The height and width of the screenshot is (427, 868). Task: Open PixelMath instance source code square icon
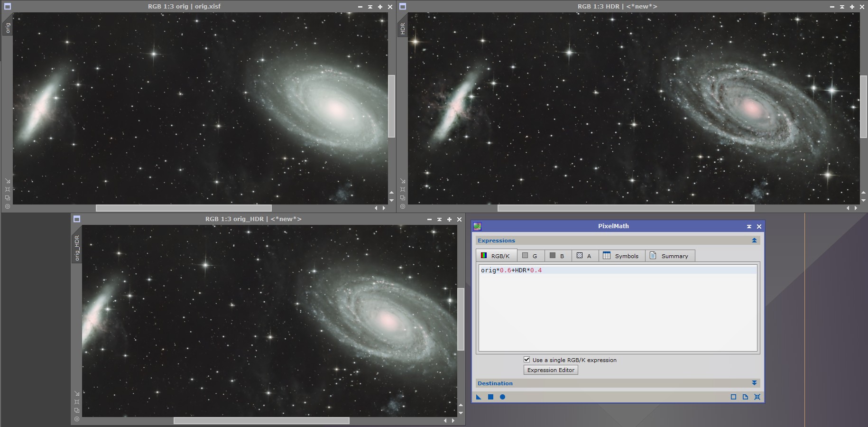[x=733, y=397]
